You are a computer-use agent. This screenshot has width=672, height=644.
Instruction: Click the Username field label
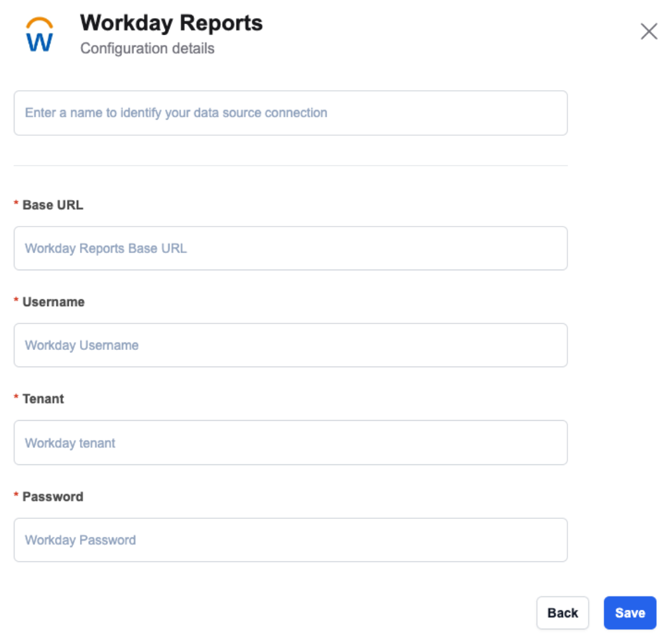tap(54, 302)
